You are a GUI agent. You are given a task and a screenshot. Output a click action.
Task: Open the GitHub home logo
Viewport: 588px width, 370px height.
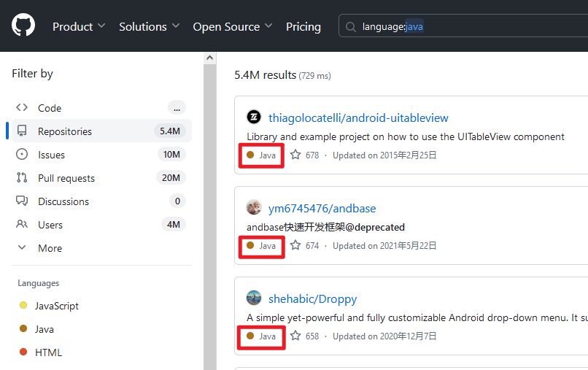23,26
